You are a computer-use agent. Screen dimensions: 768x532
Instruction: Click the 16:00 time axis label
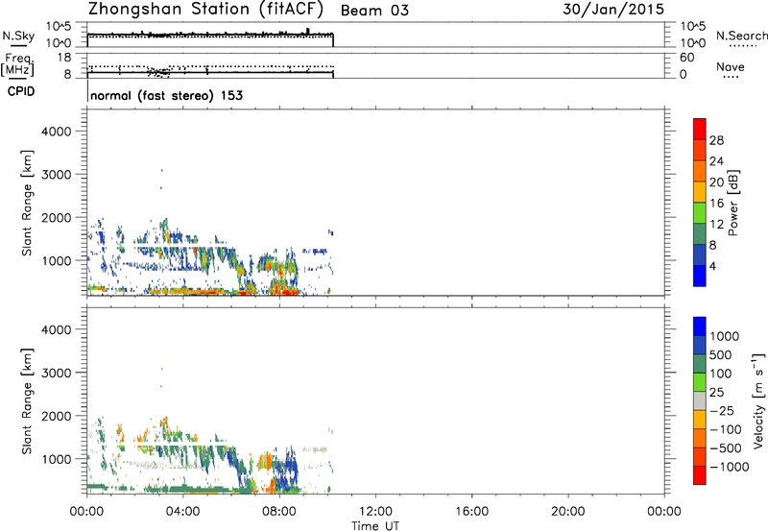471,512
